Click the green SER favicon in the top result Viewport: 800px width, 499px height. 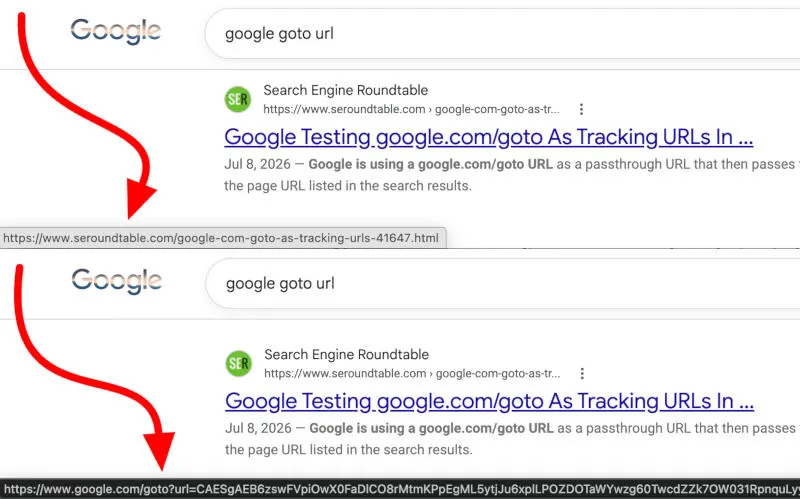tap(238, 99)
